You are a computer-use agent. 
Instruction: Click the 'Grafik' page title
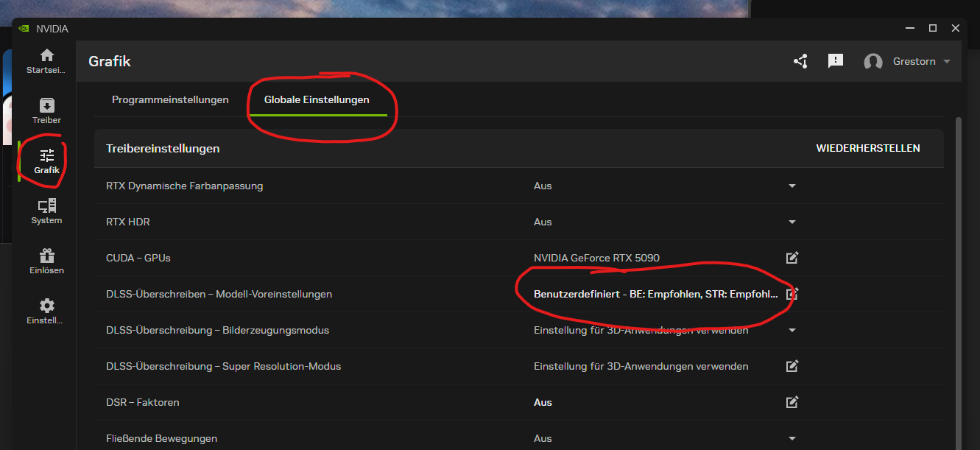(109, 61)
